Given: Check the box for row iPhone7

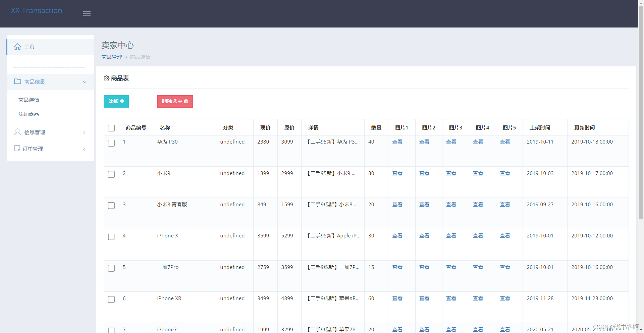Looking at the screenshot, I should [111, 330].
